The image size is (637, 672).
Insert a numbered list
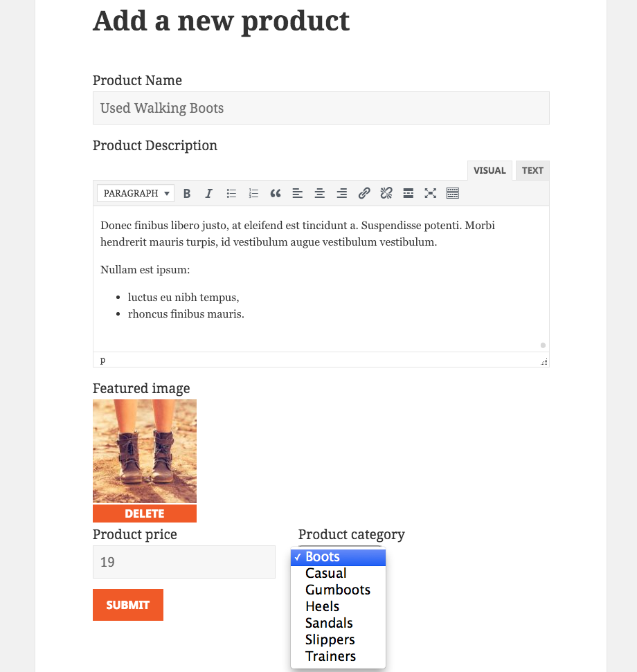click(253, 193)
